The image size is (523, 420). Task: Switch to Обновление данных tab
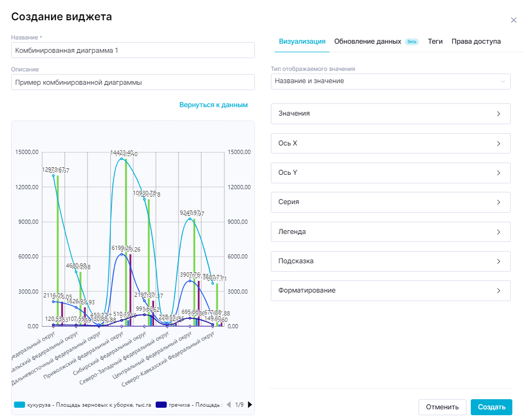tap(367, 42)
